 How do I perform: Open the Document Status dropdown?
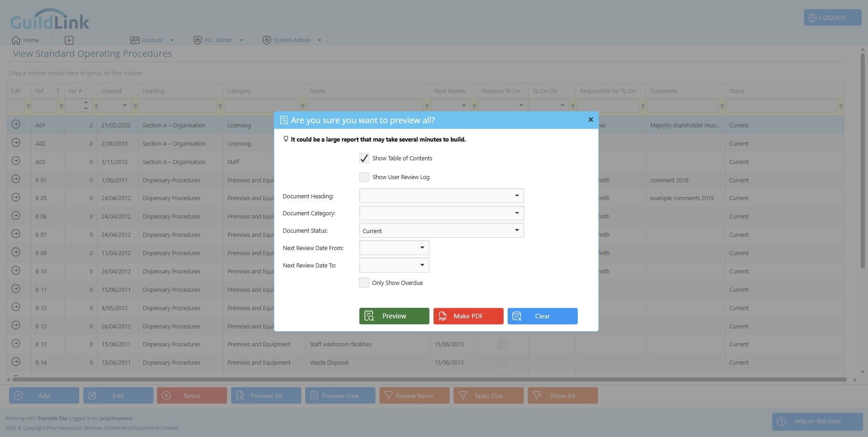click(517, 230)
